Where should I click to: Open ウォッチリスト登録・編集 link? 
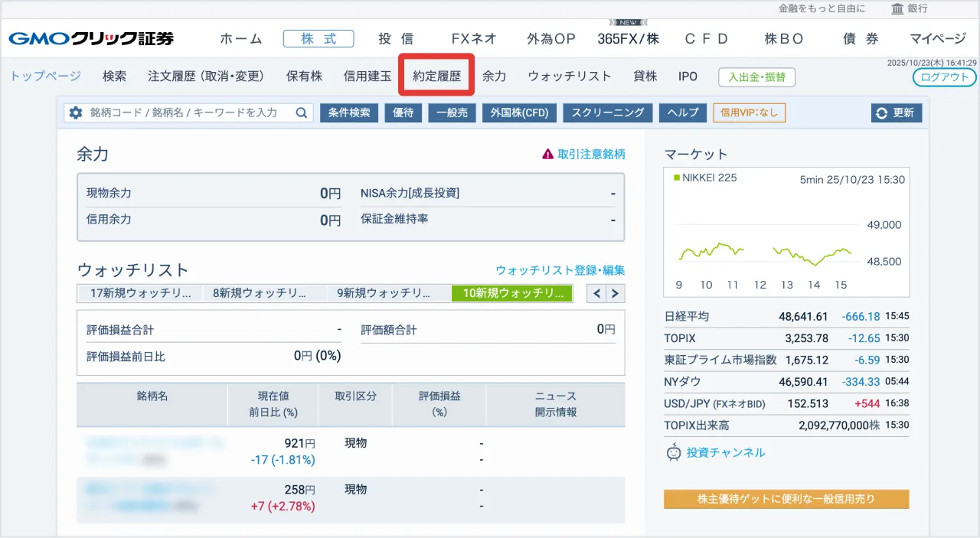pos(560,269)
